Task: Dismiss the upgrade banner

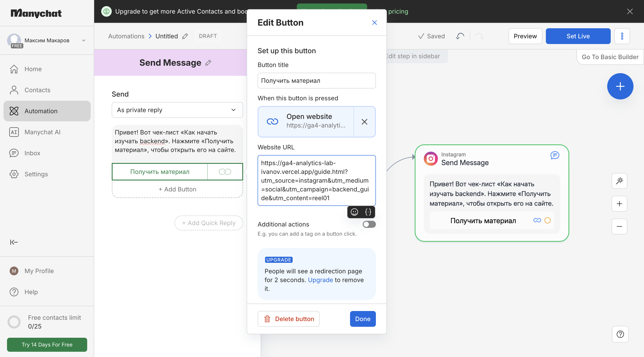Action: 630,11
